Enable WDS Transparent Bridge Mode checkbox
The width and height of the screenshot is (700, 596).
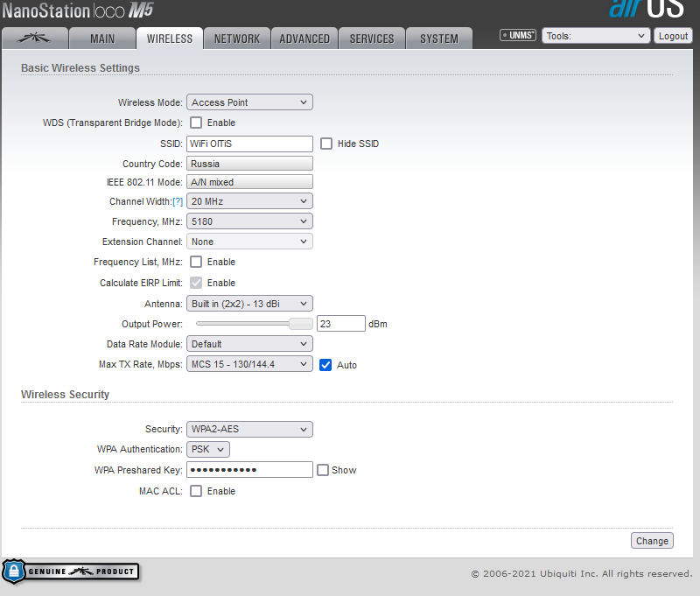pyautogui.click(x=196, y=123)
